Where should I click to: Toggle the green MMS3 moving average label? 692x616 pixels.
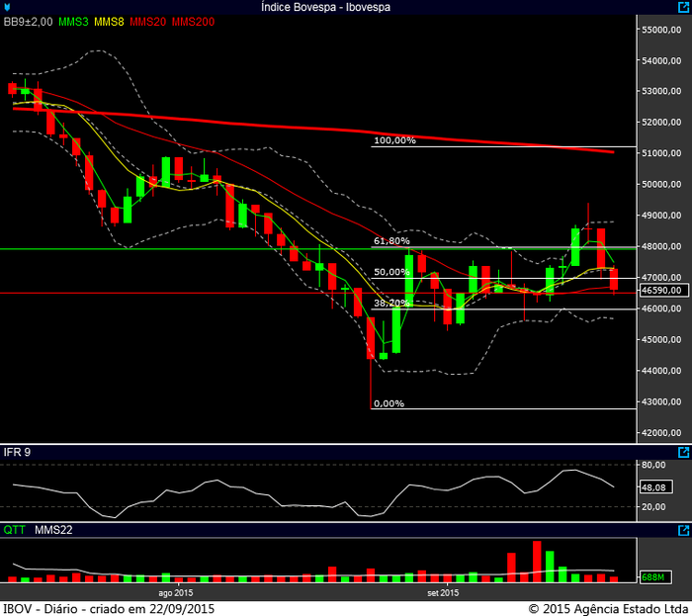point(70,22)
